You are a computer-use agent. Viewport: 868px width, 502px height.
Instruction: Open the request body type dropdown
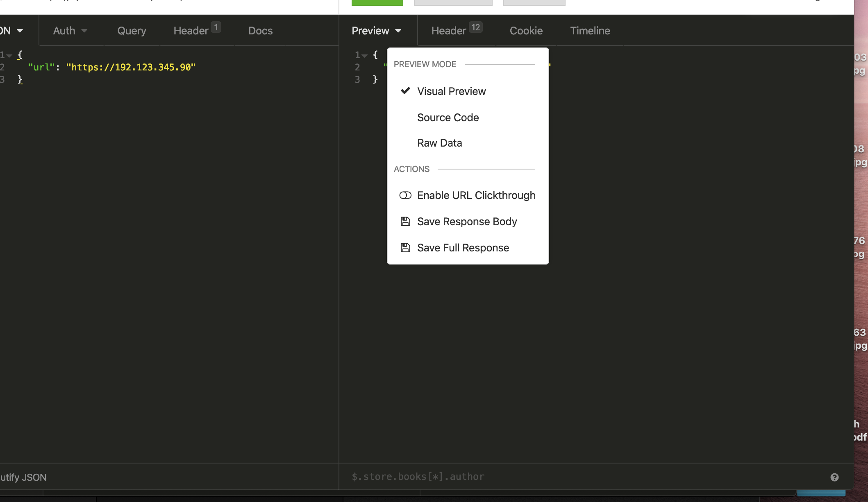pyautogui.click(x=11, y=30)
